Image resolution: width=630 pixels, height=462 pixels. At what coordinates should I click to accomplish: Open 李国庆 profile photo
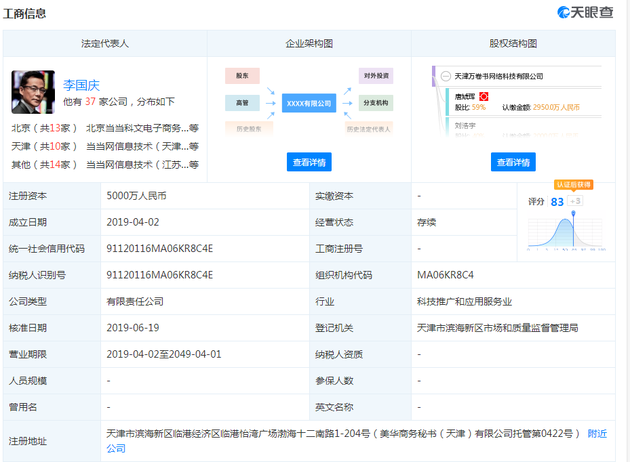pyautogui.click(x=33, y=92)
